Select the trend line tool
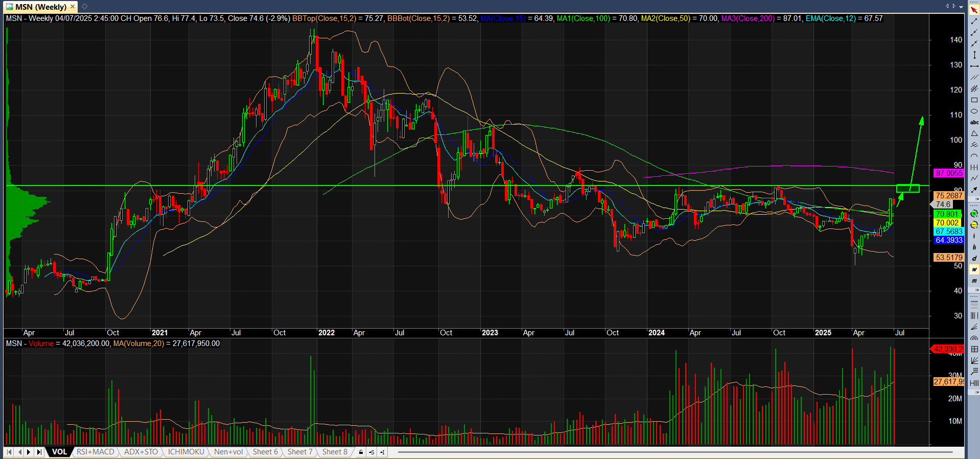This screenshot has height=459, width=980. click(974, 21)
